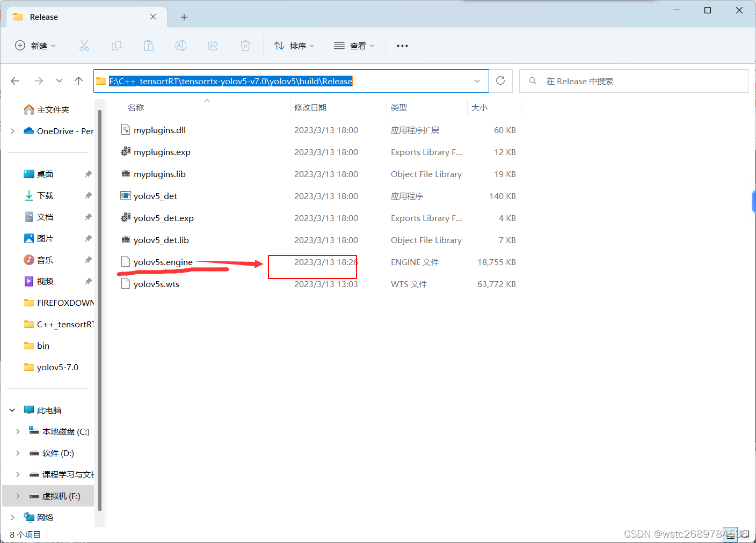Open the three-dot more options menu
Viewport: 756px width, 543px height.
(402, 46)
